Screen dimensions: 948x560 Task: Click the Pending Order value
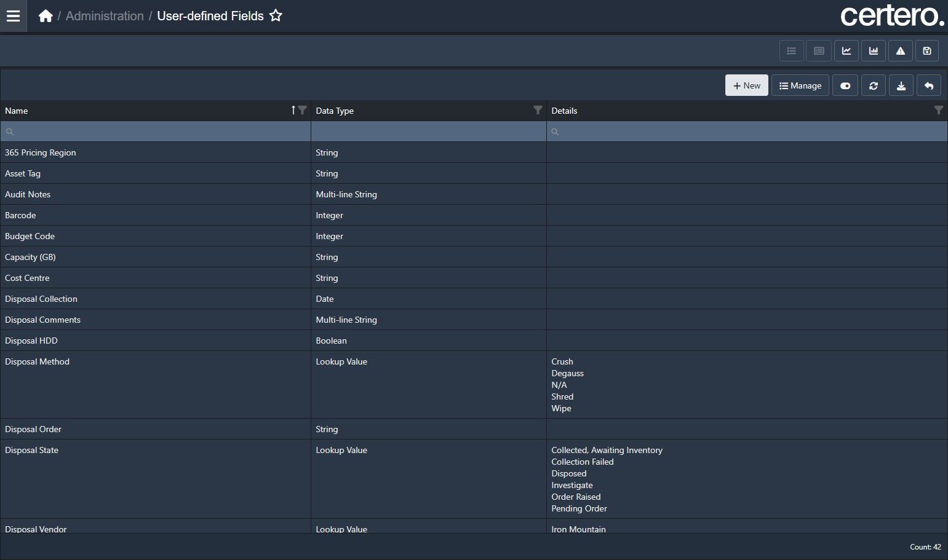pos(579,508)
